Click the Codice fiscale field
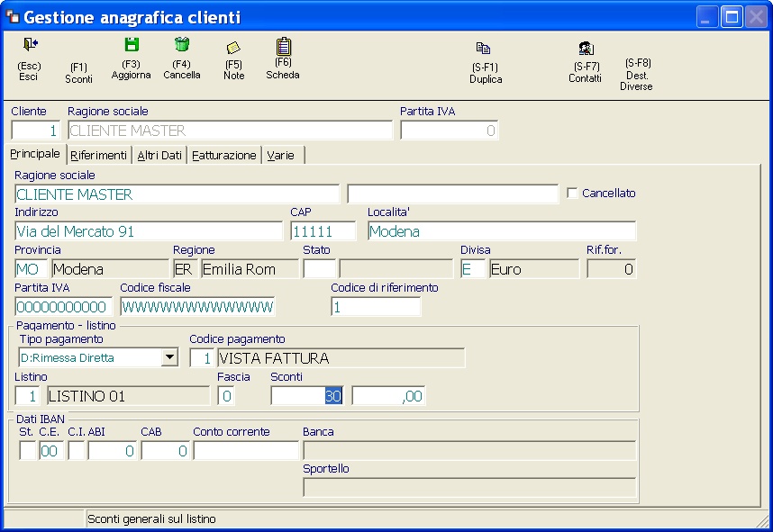773x532 pixels. (197, 307)
